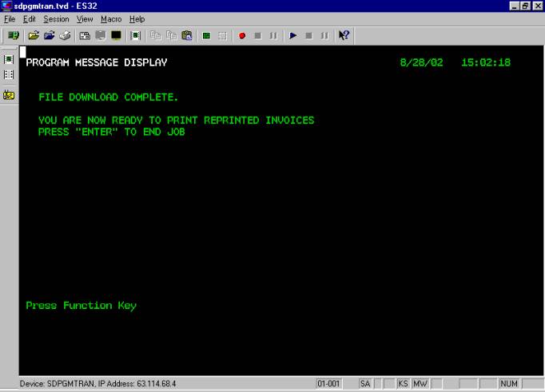The height and width of the screenshot is (392, 545).
Task: Click the ES32 title bar application icon
Action: click(6, 6)
